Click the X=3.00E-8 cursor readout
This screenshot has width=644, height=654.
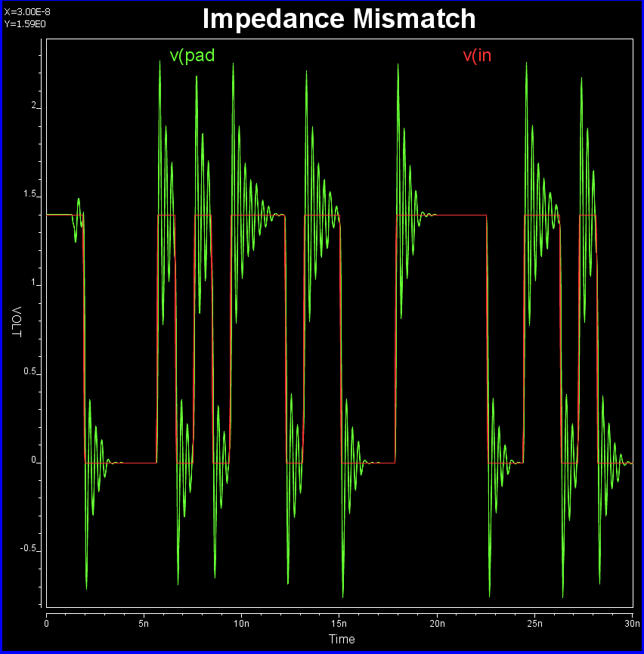click(x=27, y=11)
